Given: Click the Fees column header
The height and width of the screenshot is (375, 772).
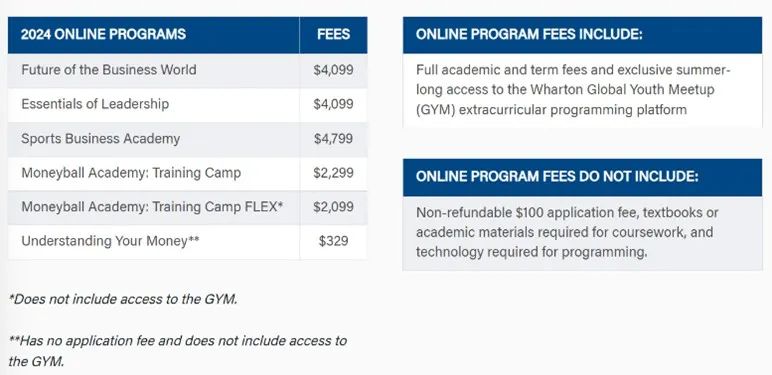Looking at the screenshot, I should pyautogui.click(x=333, y=34).
